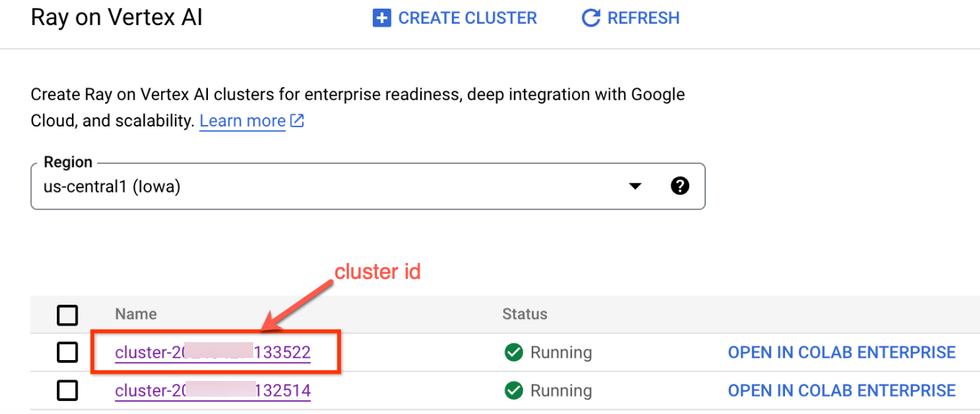980x414 pixels.
Task: Check the box for cluster ending 133522
Action: pyautogui.click(x=68, y=352)
